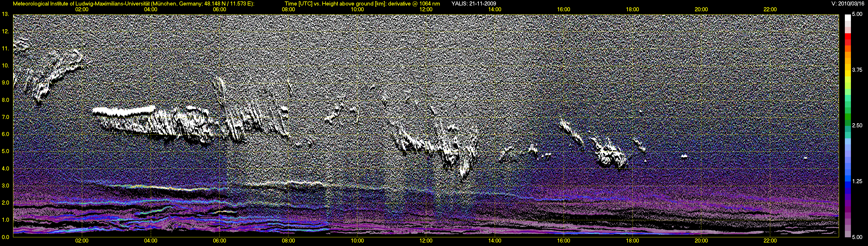Click the '18:00' label on the upper time axis

coord(632,10)
